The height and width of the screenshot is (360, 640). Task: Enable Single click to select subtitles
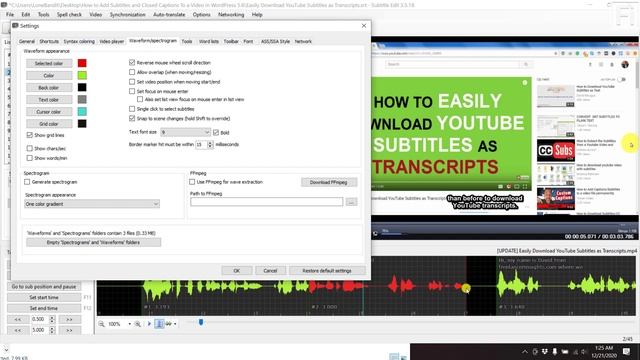coord(132,109)
